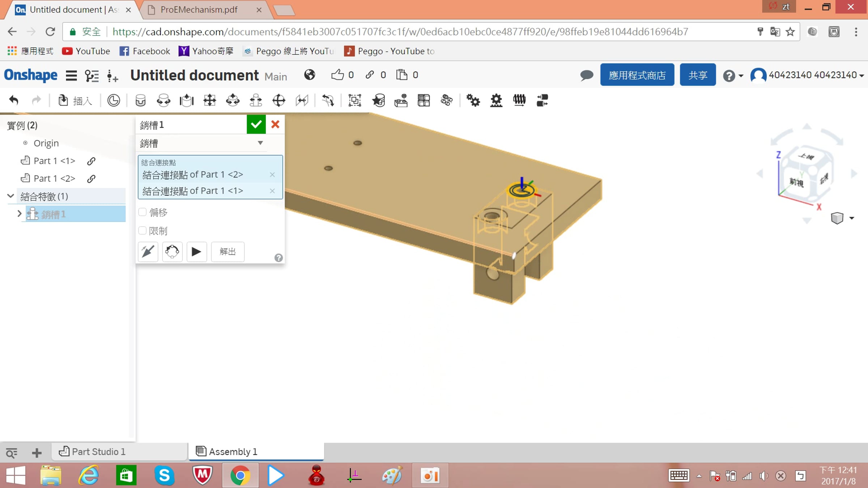Confirm the mate with green checkmark
868x488 pixels.
point(256,125)
